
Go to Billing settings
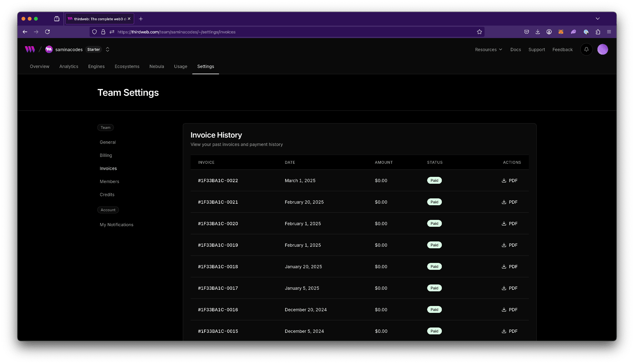pos(106,155)
